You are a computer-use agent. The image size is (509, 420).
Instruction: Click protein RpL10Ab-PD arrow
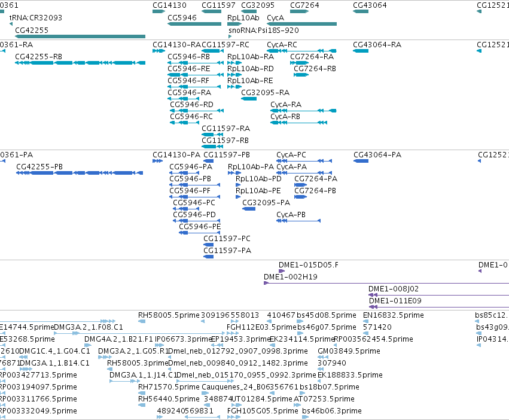(238, 185)
